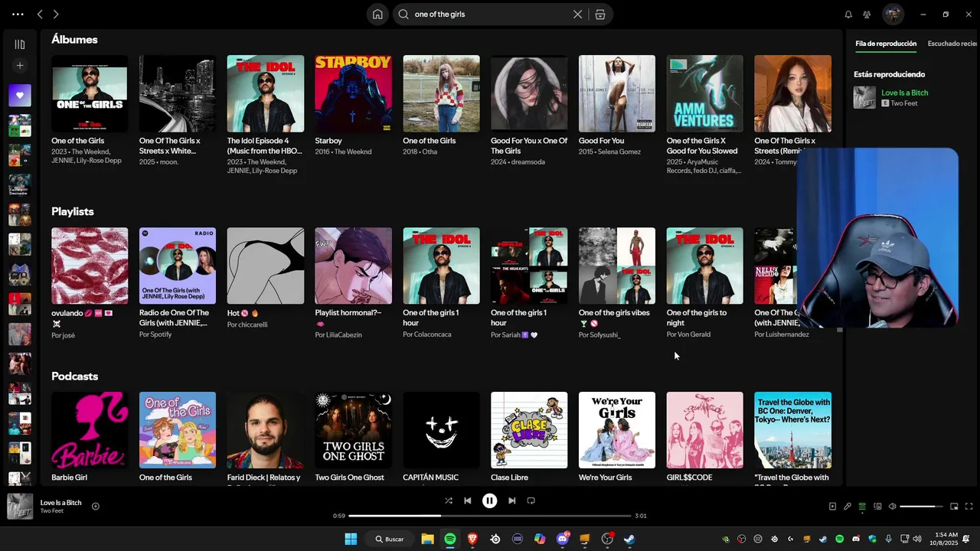This screenshot has width=980, height=551.
Task: Open File Explorer from the taskbar
Action: [x=427, y=539]
